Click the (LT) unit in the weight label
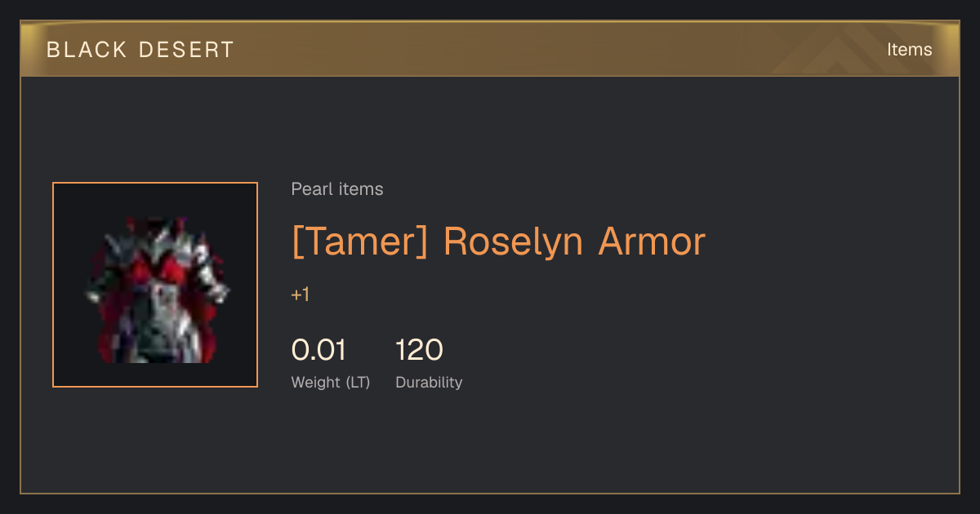980x514 pixels. pos(358,383)
